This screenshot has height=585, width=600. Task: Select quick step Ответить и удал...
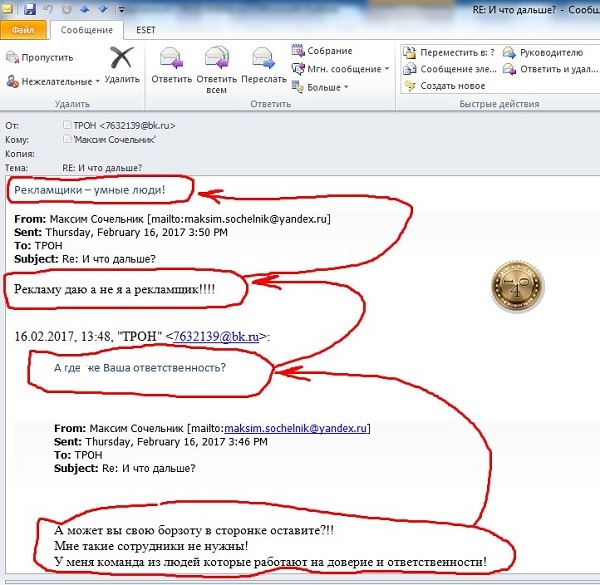[x=550, y=69]
